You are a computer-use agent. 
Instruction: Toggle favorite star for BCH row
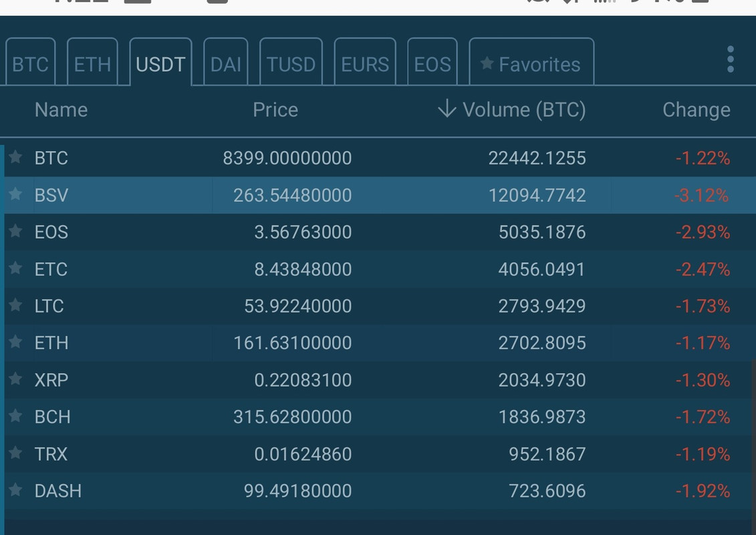[x=15, y=415]
